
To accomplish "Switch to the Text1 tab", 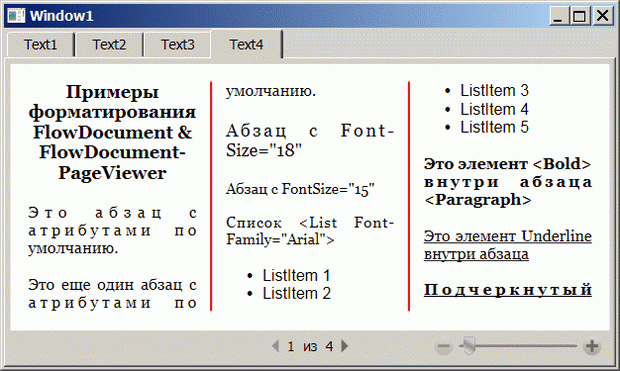I will point(41,45).
